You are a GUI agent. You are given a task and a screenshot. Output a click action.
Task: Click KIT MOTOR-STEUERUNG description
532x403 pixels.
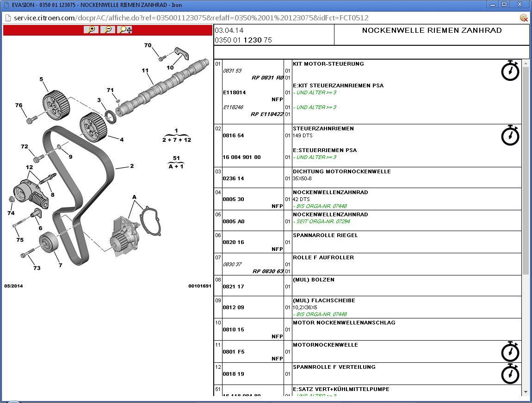pyautogui.click(x=328, y=64)
